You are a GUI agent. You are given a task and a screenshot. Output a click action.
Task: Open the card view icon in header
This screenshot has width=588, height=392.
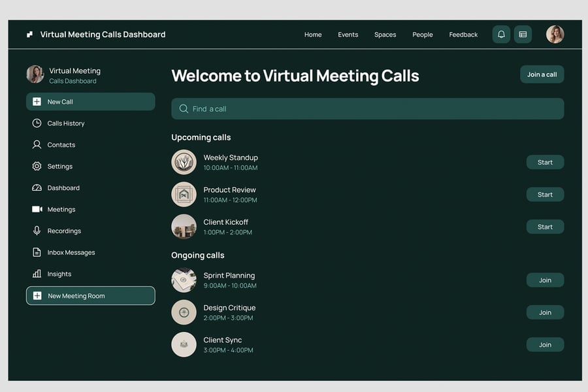(523, 35)
